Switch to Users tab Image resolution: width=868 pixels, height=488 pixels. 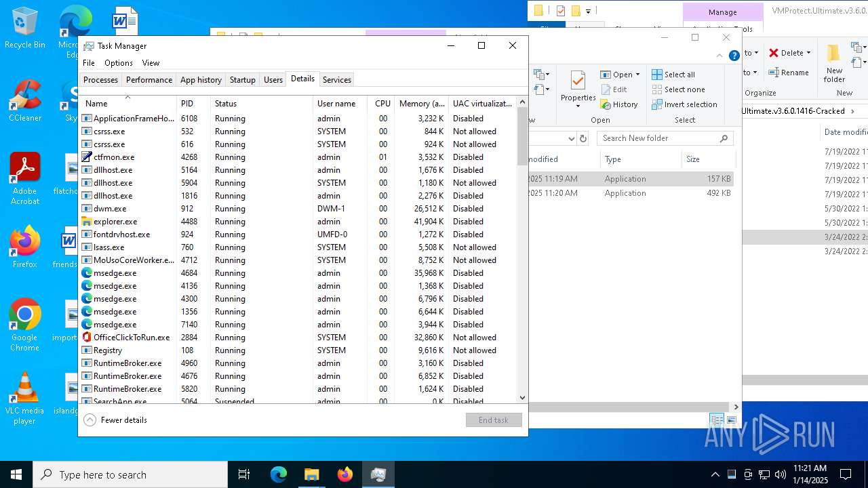(273, 80)
